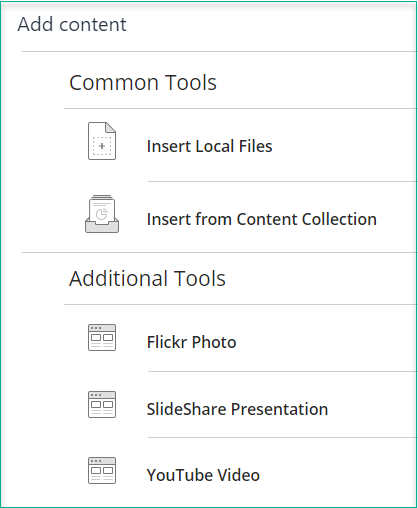
Task: Click the word Presentation in the SlideShare option
Action: [x=279, y=409]
